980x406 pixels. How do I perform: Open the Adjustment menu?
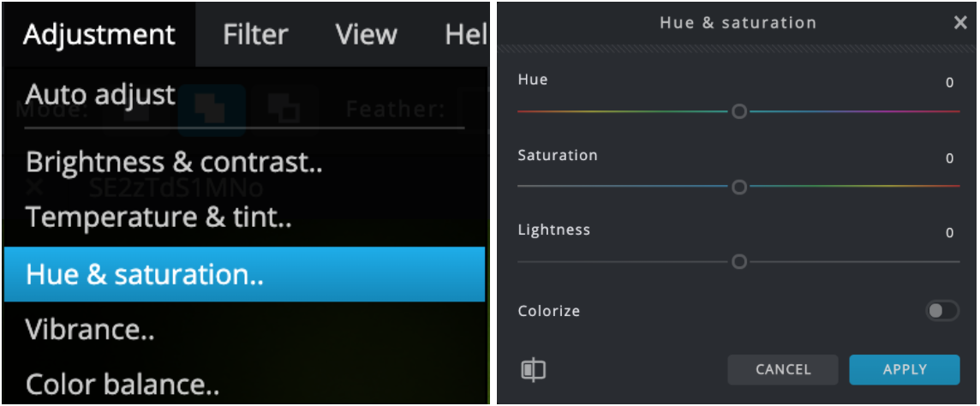pos(99,34)
